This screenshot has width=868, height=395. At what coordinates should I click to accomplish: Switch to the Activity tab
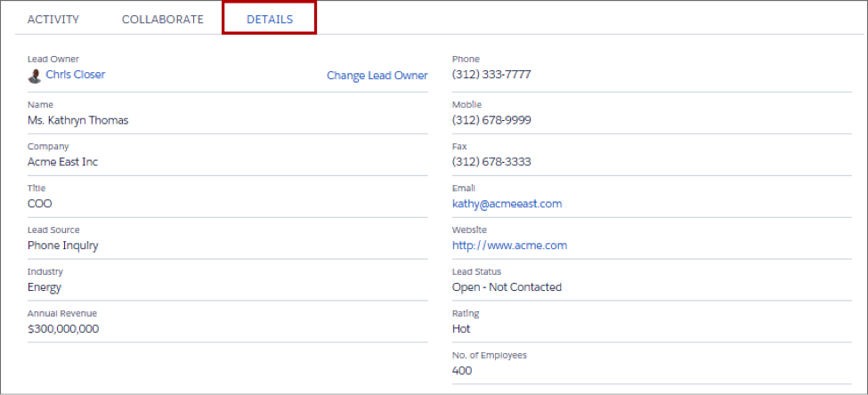(x=53, y=20)
